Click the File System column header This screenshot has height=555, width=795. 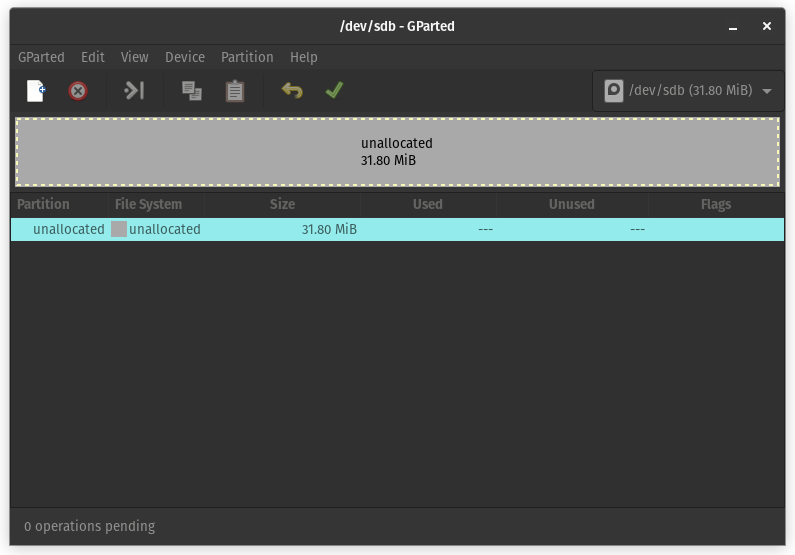156,204
